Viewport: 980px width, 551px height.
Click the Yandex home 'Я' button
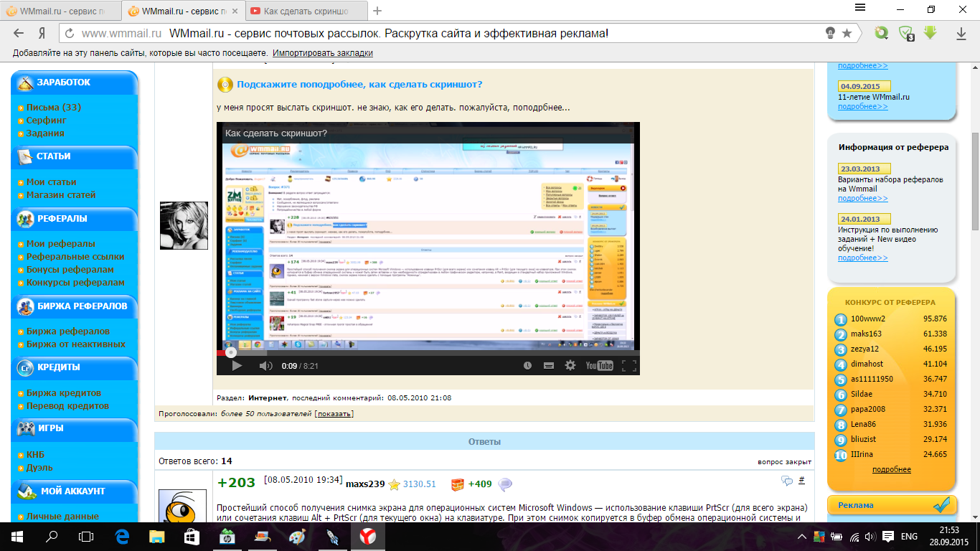click(42, 33)
